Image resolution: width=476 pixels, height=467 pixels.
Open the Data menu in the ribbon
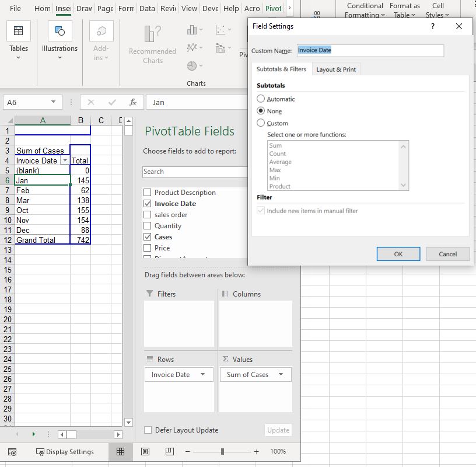point(147,8)
